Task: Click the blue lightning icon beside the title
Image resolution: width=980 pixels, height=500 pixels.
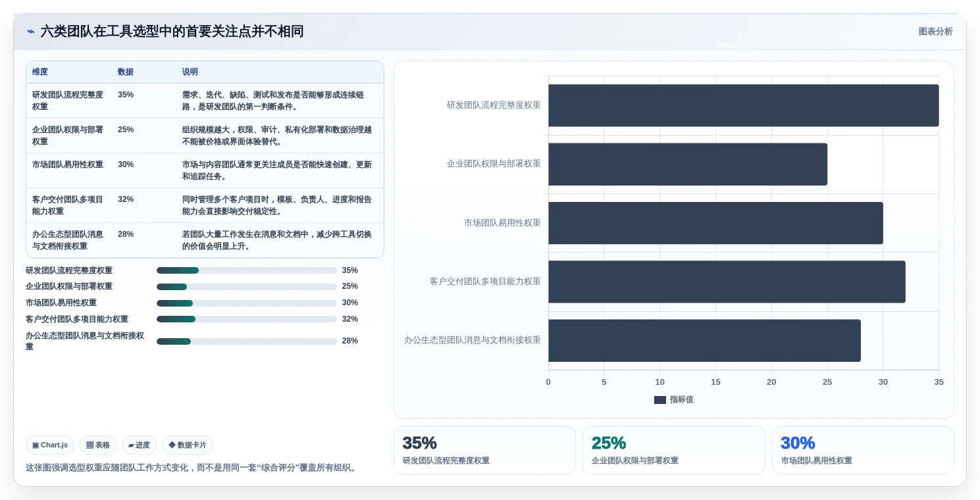Action: click(x=31, y=32)
